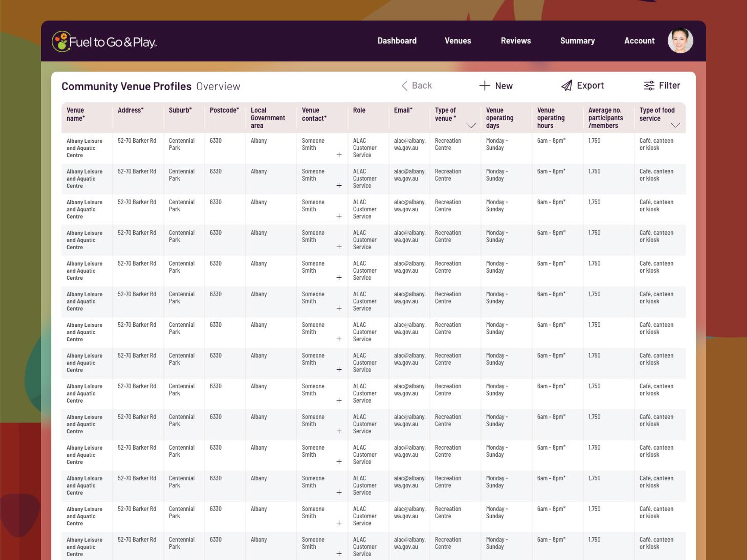Click first row's Café, canteen or kiosk
Image resolution: width=747 pixels, height=560 pixels.
[x=656, y=144]
